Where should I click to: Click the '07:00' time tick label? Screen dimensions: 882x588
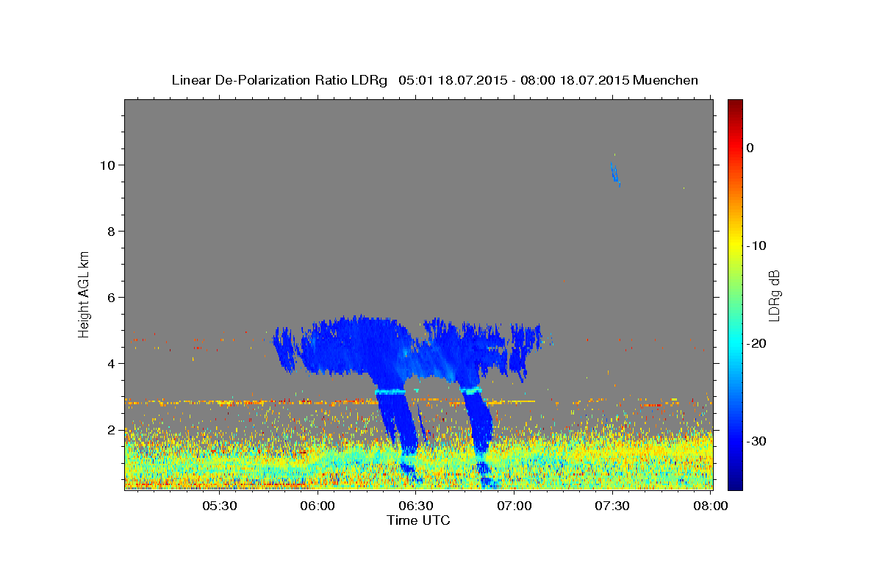tap(514, 506)
